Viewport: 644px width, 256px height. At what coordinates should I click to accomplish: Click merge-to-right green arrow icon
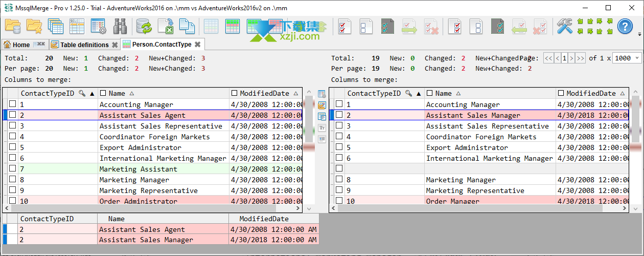[409, 26]
